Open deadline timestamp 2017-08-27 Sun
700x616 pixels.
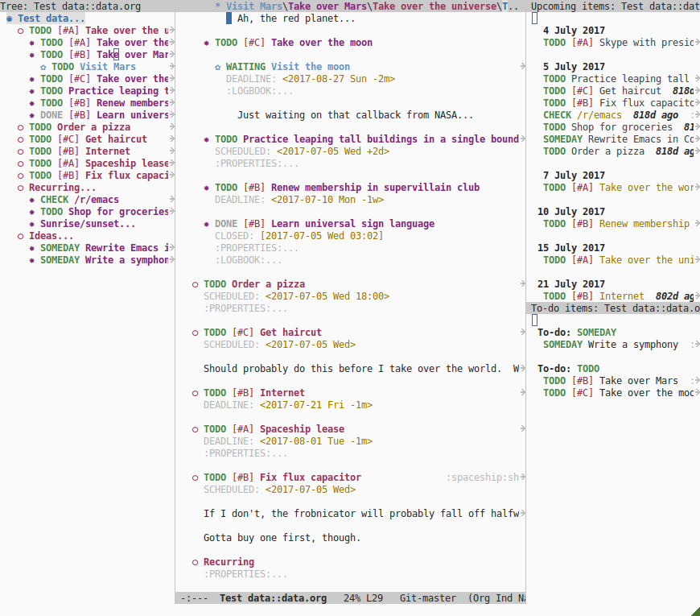(339, 79)
